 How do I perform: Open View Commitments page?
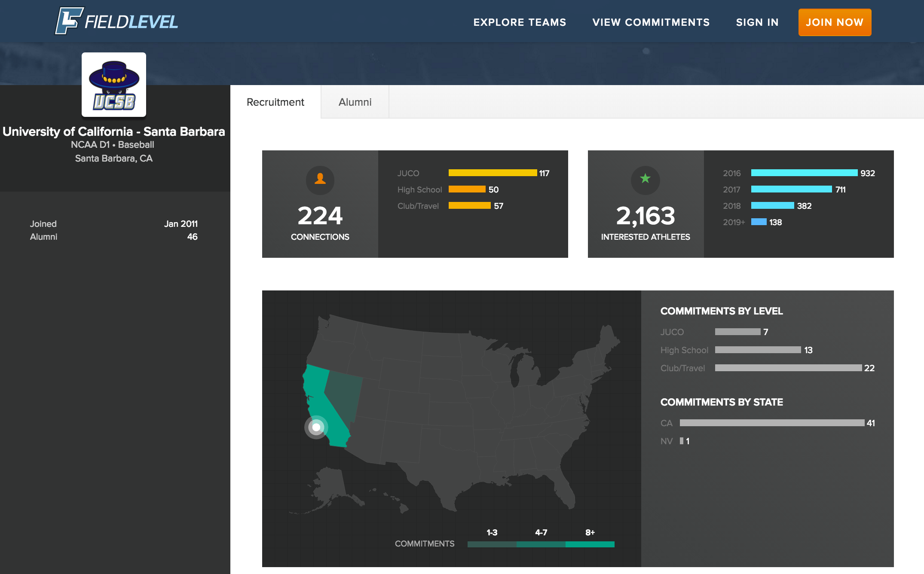click(651, 22)
